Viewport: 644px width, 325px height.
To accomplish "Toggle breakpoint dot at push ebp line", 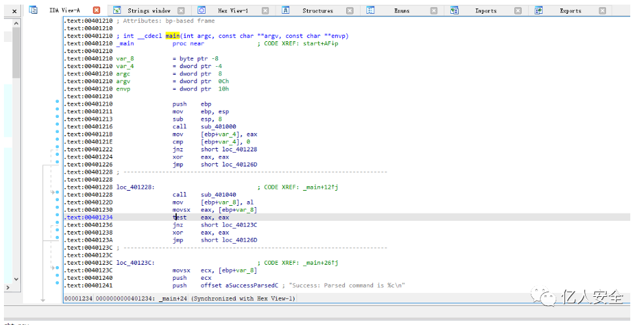I will click(57, 101).
